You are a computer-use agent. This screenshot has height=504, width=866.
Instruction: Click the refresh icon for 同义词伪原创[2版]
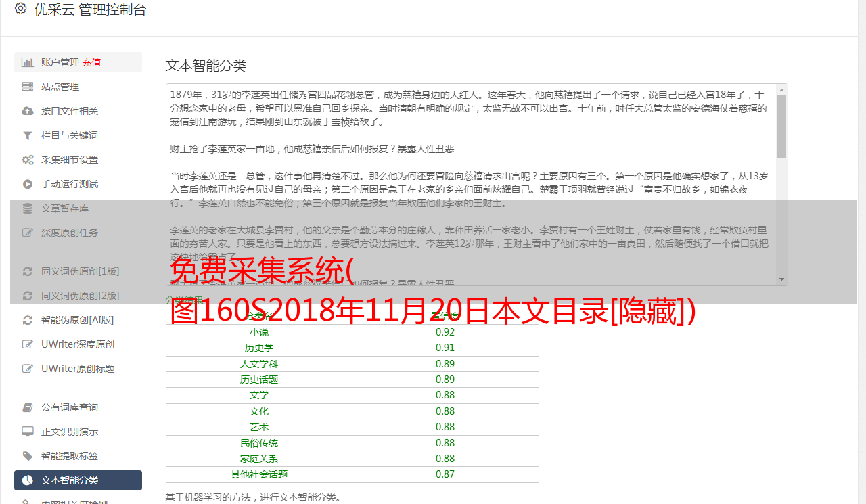[28, 296]
